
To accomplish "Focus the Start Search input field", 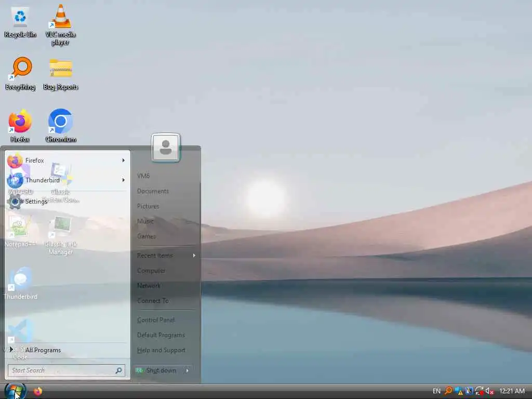I will coord(66,370).
